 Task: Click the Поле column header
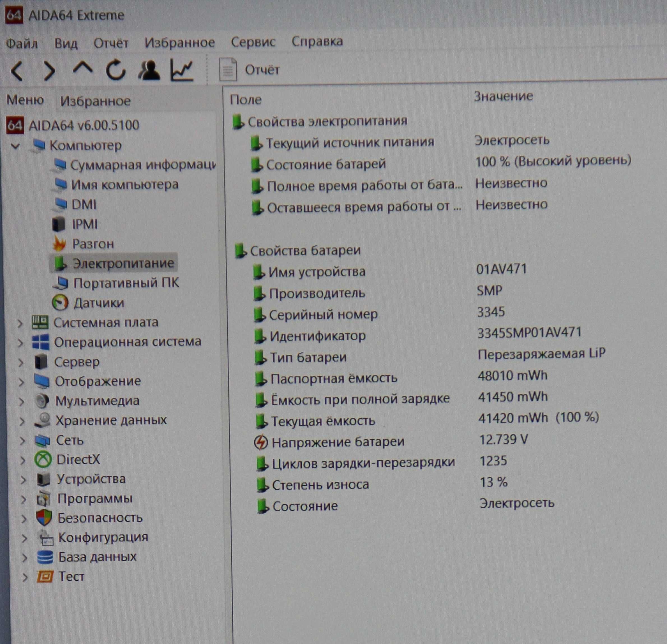(x=246, y=100)
